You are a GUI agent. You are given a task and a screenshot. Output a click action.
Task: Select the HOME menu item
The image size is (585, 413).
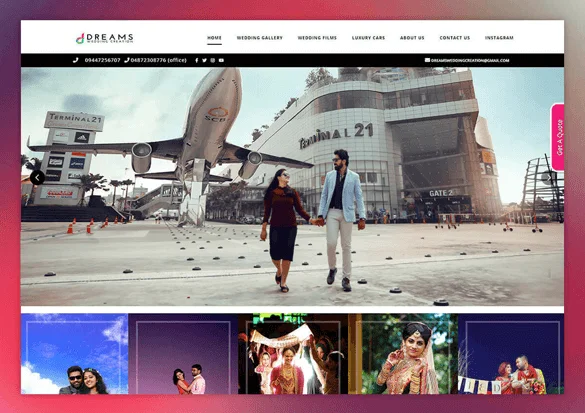click(214, 38)
